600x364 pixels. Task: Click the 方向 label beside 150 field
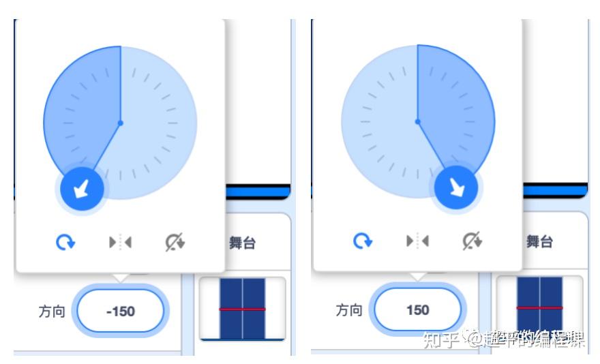349,310
